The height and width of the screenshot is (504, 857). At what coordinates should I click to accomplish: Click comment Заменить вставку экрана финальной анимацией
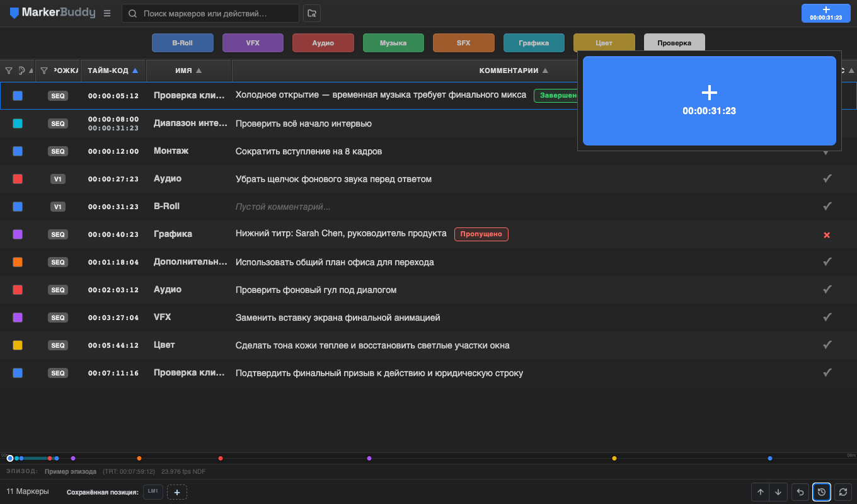(338, 318)
